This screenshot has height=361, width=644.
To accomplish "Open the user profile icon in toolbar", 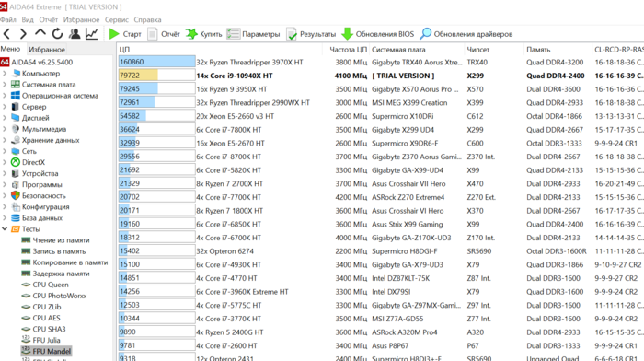I will pyautogui.click(x=75, y=34).
